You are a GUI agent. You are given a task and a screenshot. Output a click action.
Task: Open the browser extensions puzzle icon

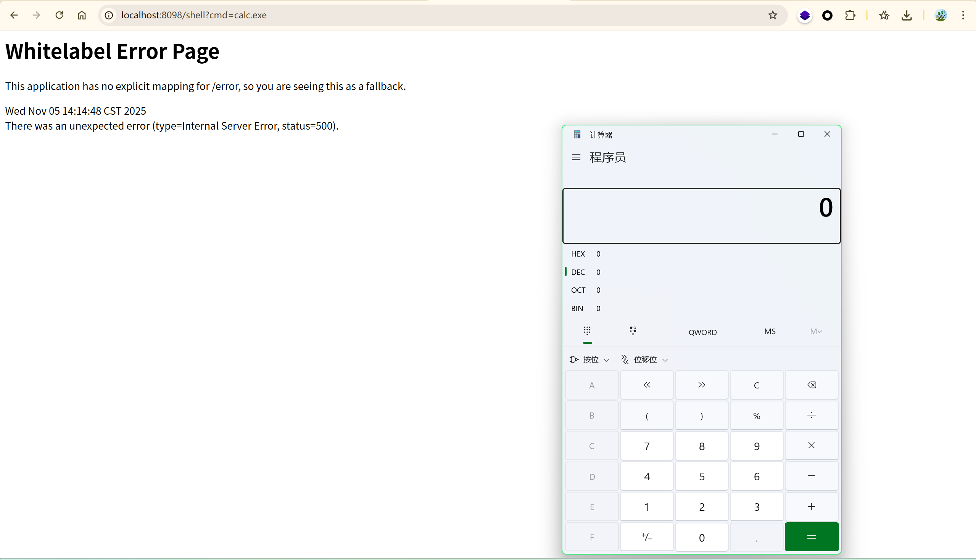[x=850, y=15]
